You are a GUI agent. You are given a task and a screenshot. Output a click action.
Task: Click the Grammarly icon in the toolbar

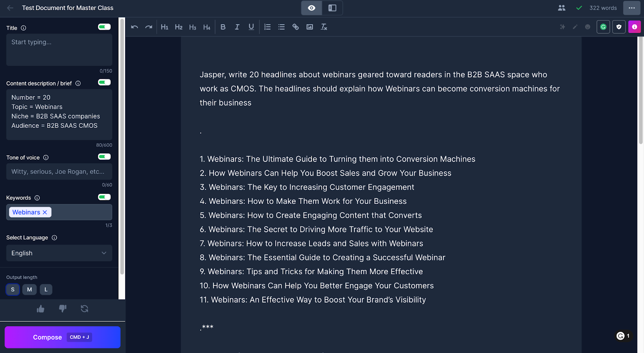(x=603, y=27)
